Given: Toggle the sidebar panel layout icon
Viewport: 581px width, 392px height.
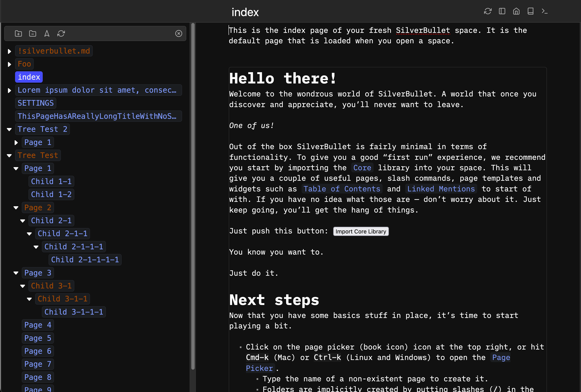Looking at the screenshot, I should (502, 11).
